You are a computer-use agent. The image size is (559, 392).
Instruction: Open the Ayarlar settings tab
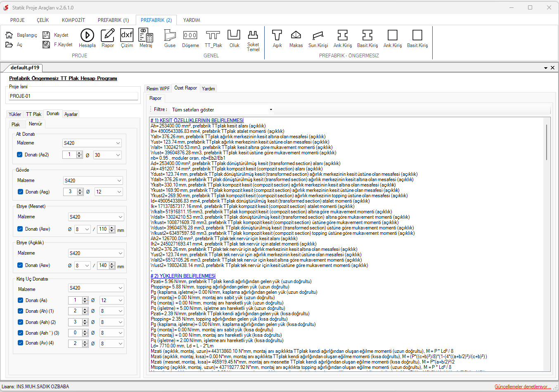pos(71,114)
